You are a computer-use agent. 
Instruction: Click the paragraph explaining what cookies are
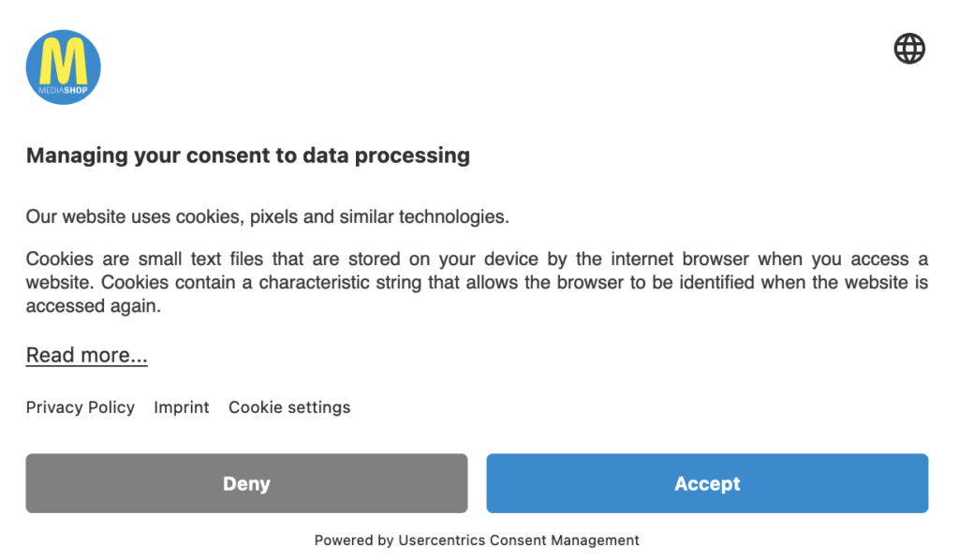[x=477, y=282]
